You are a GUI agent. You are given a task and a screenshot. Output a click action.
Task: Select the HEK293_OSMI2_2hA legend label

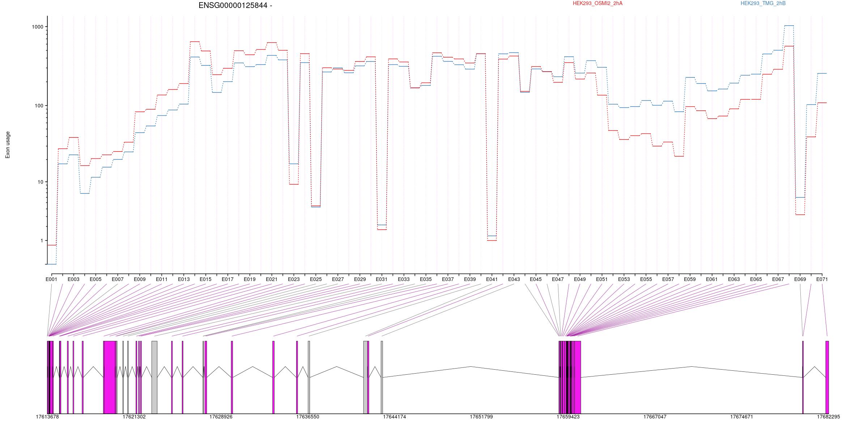point(597,3)
